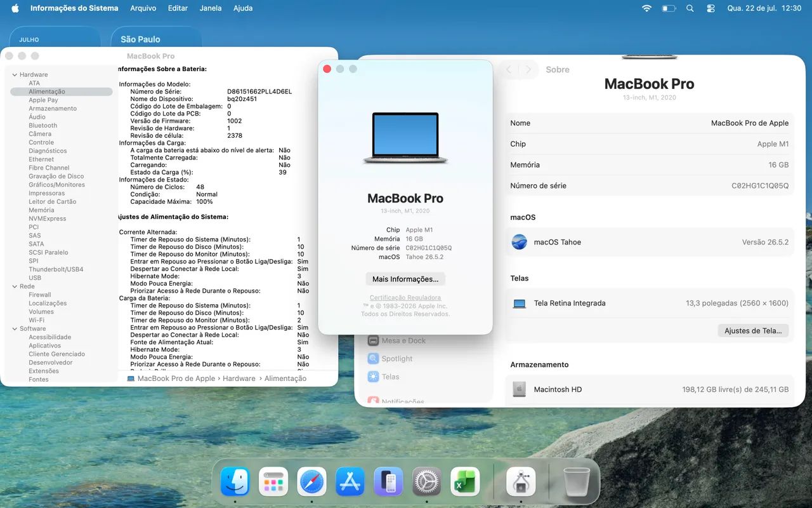Click the Mais Informações button

pyautogui.click(x=405, y=279)
